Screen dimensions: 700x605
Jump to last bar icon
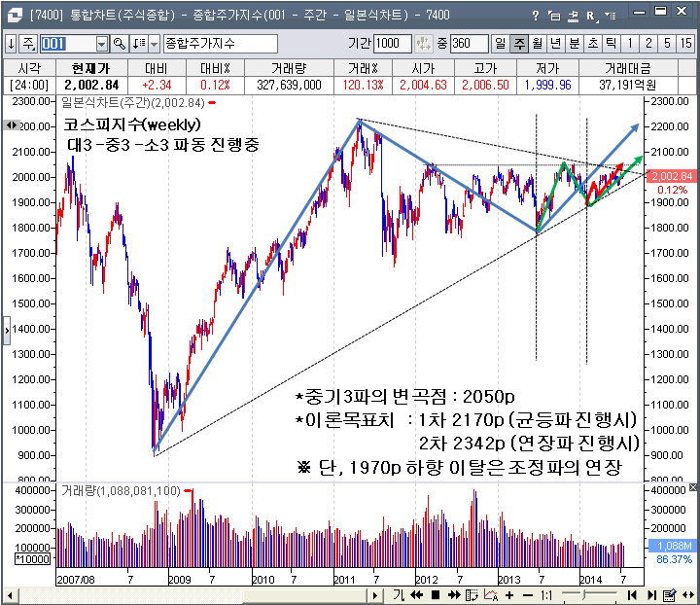(651, 595)
